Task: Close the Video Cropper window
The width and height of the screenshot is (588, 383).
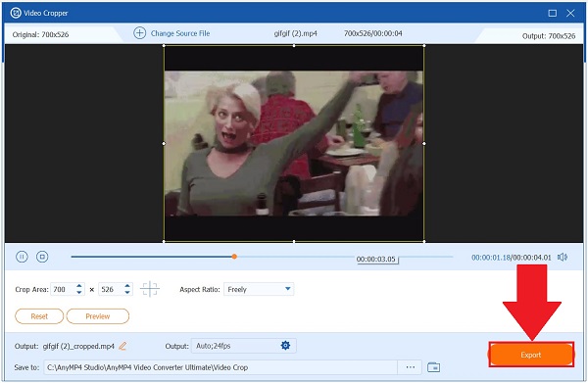Action: pyautogui.click(x=570, y=13)
